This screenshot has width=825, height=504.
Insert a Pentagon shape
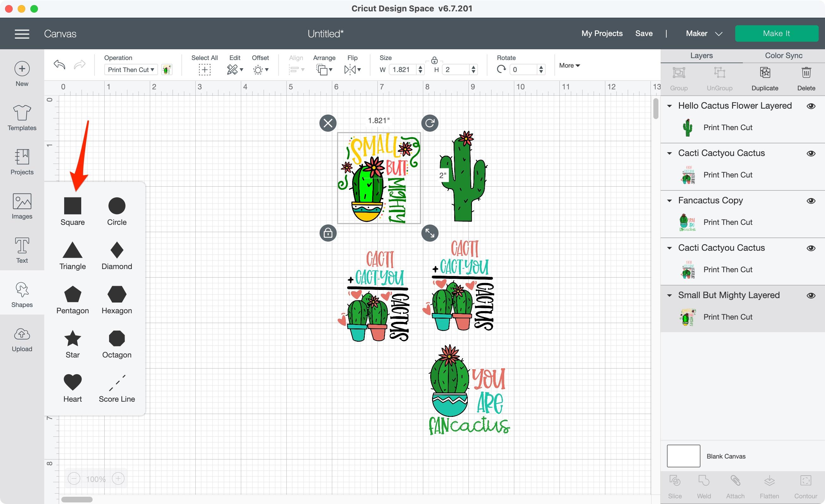[x=73, y=300]
